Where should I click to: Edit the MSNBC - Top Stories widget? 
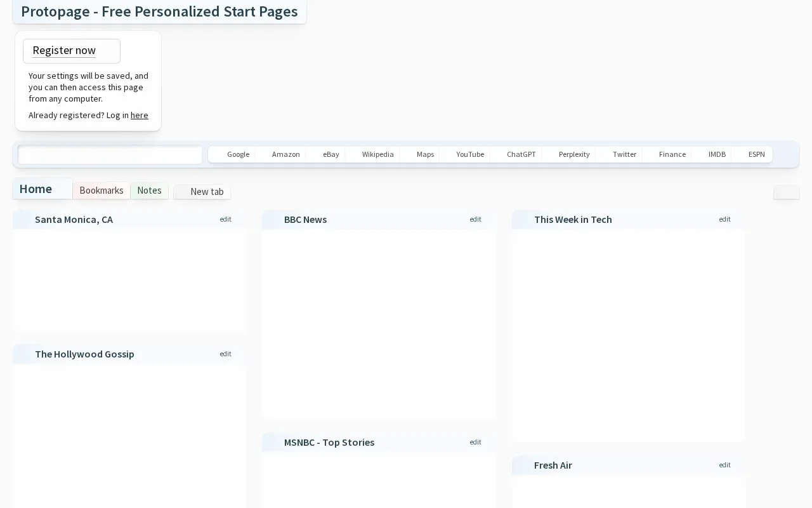[476, 442]
